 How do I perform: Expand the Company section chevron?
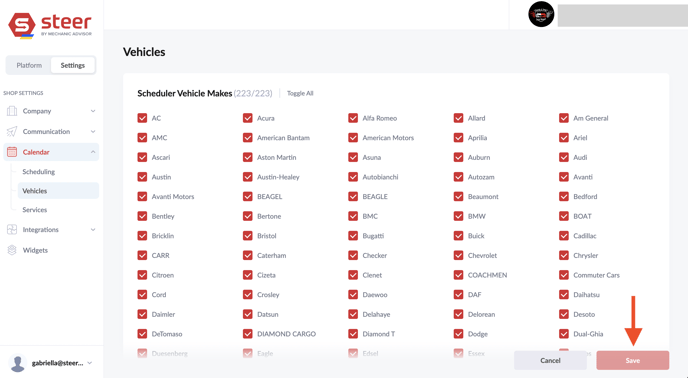(x=93, y=111)
